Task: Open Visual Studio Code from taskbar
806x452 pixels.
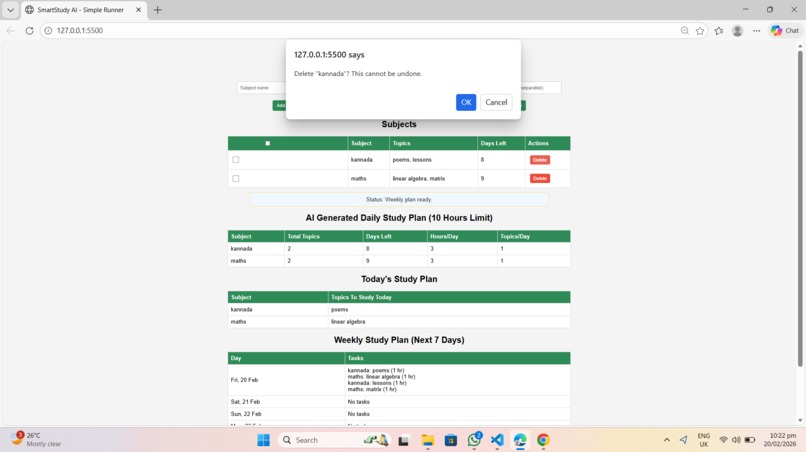Action: (497, 440)
